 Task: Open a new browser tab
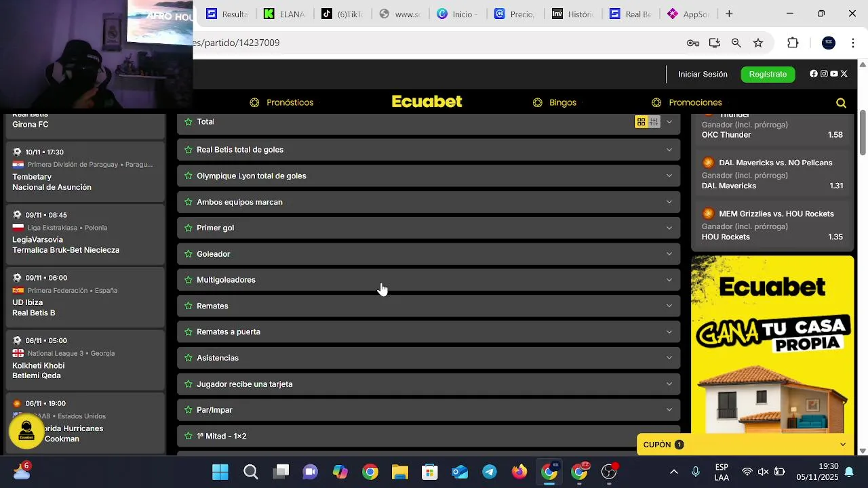click(729, 14)
